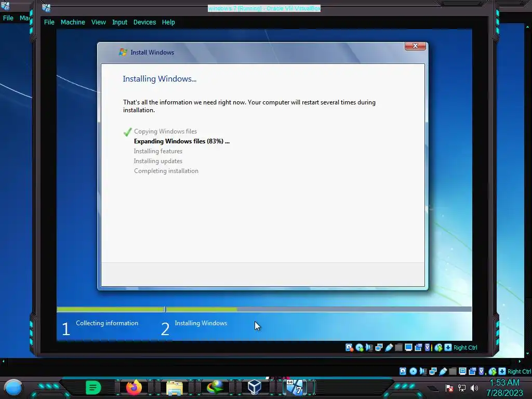Click the Collecting information progress bar segment

point(110,309)
